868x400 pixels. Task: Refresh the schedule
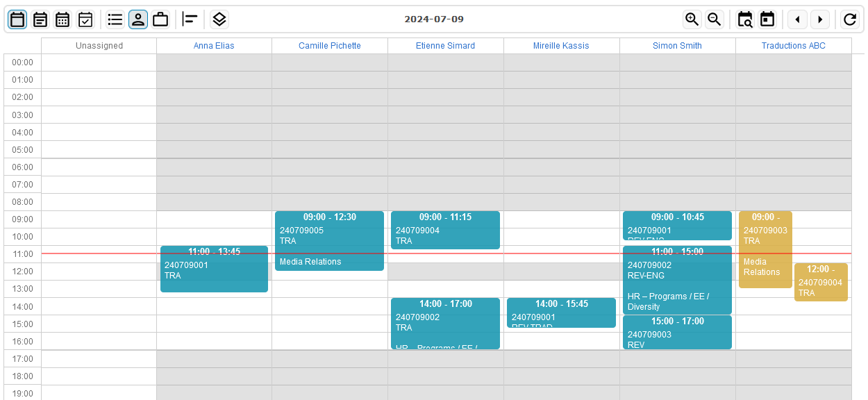click(x=850, y=19)
